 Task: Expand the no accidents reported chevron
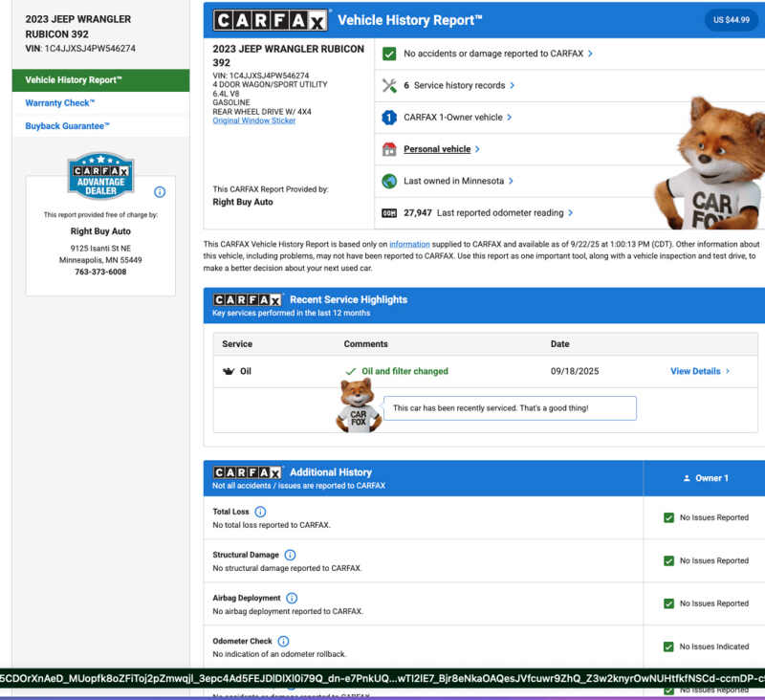[590, 54]
